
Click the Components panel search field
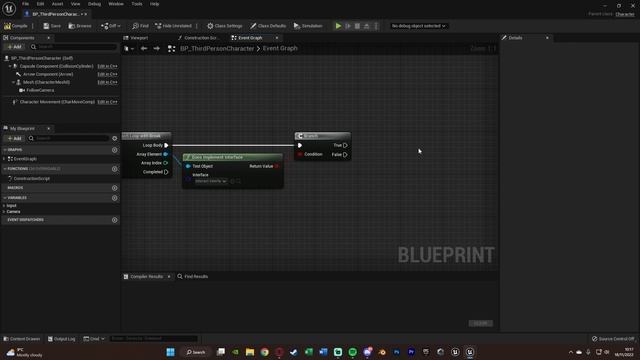point(73,47)
